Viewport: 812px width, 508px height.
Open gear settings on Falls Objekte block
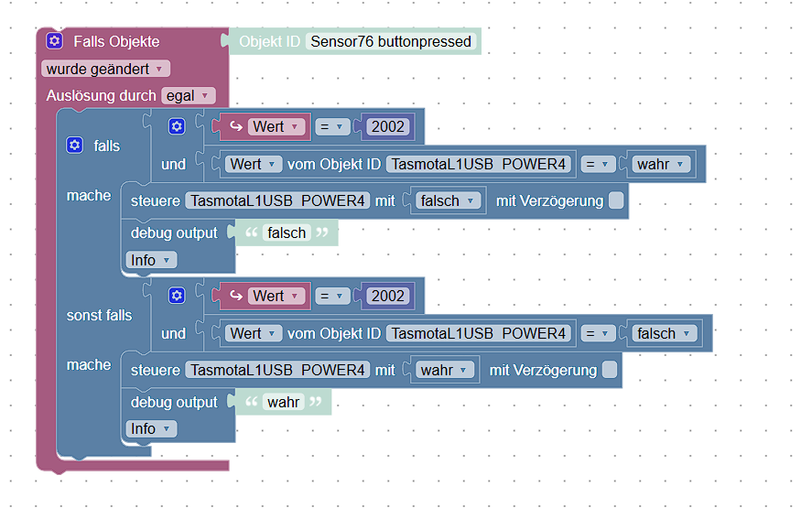(54, 40)
